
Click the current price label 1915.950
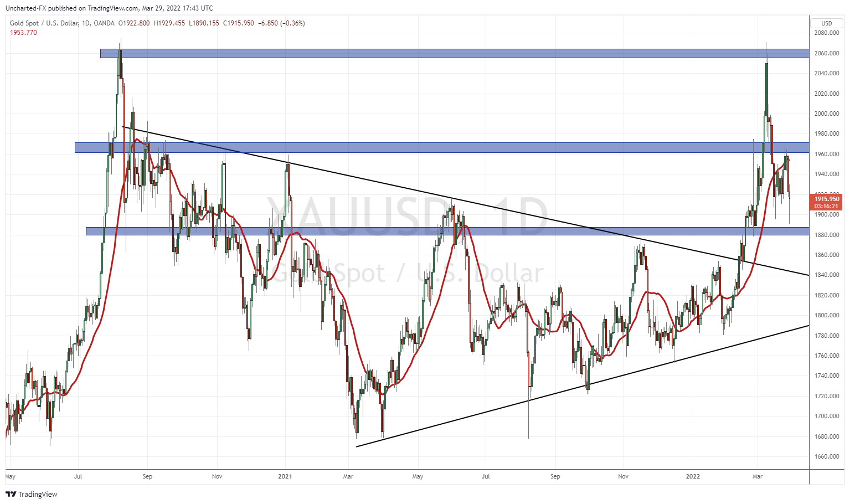coord(826,199)
